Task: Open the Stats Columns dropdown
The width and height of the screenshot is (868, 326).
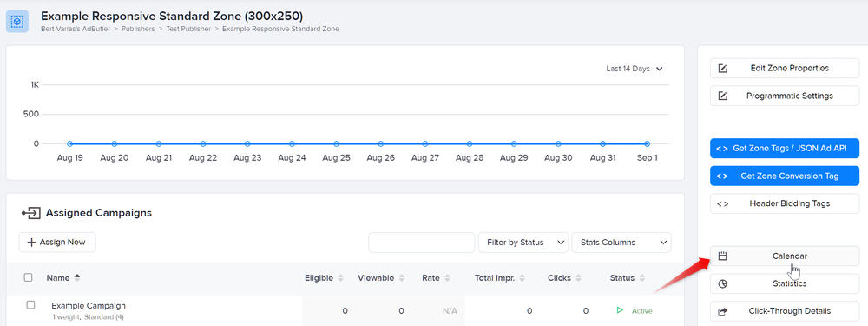Action: click(621, 243)
